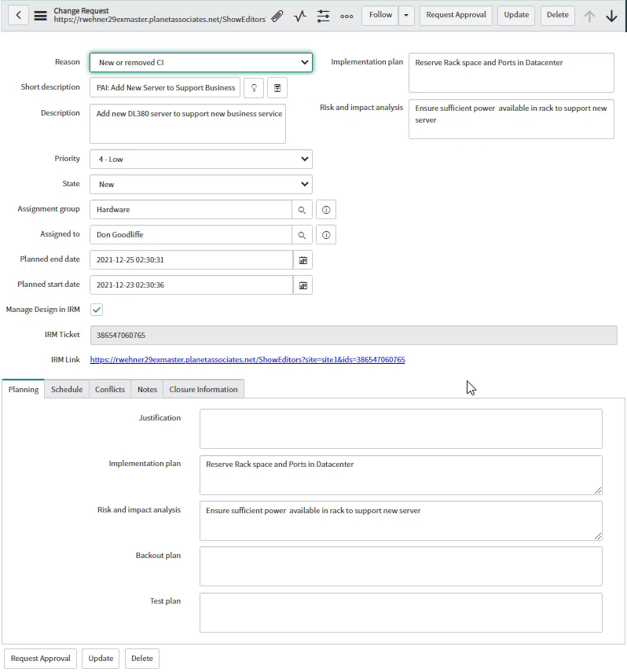Go to previous record with up arrow
The image size is (627, 672).
pyautogui.click(x=589, y=16)
